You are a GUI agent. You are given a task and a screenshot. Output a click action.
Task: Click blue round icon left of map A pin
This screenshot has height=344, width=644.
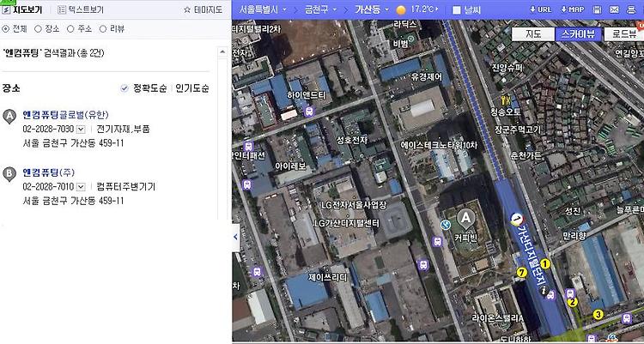tap(446, 225)
